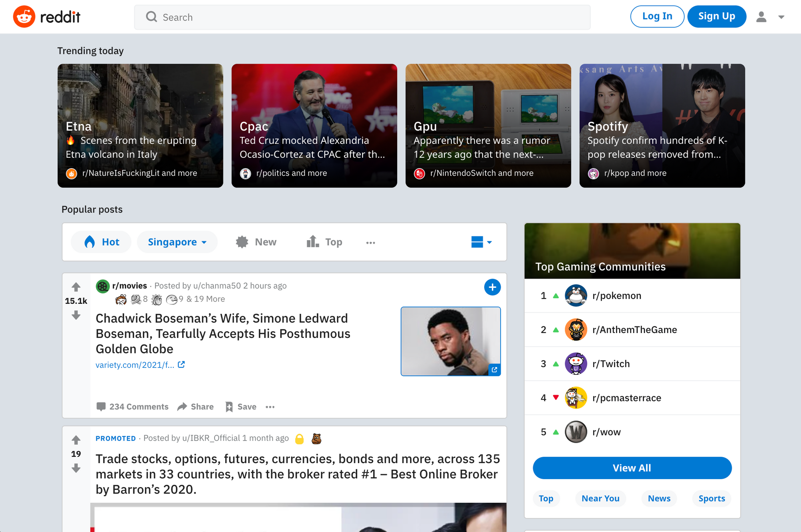The width and height of the screenshot is (801, 532).
Task: Click the user profile icon
Action: click(x=761, y=17)
